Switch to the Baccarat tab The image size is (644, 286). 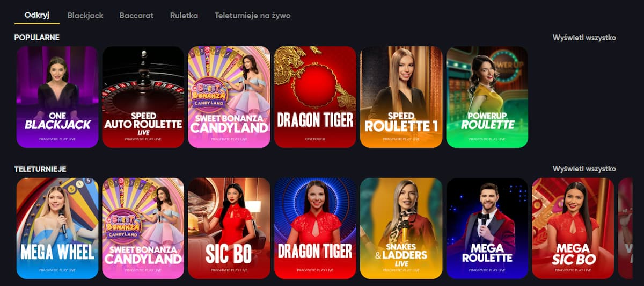coord(136,16)
